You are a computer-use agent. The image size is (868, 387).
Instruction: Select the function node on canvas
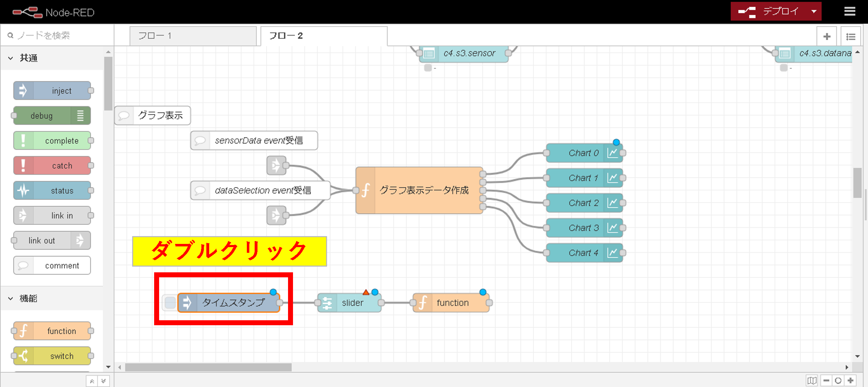tap(451, 303)
